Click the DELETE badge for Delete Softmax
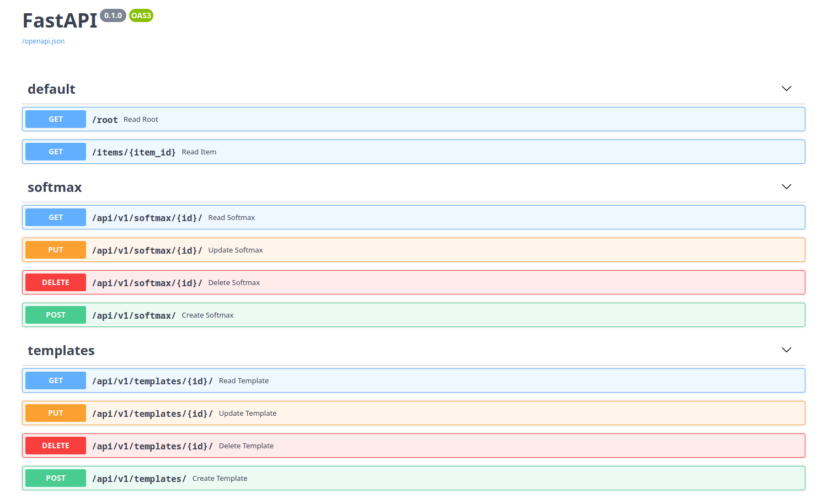Screen dimensions: 818x504 point(55,282)
